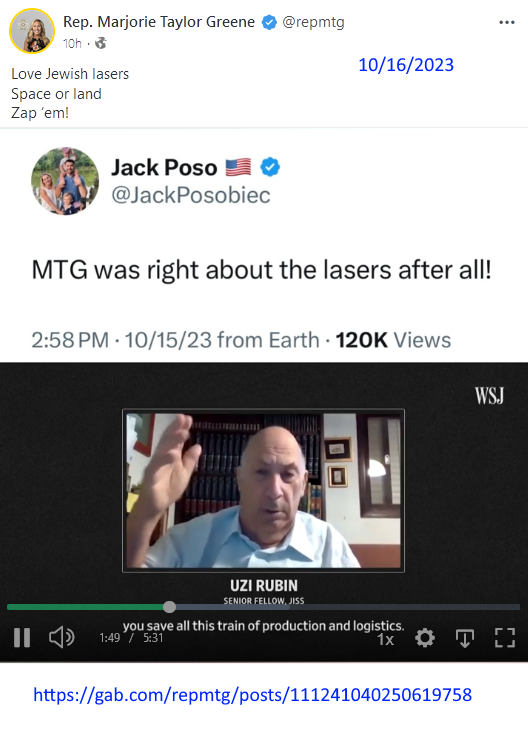
Task: Open Jack Poso's family profile picture
Action: 65,181
